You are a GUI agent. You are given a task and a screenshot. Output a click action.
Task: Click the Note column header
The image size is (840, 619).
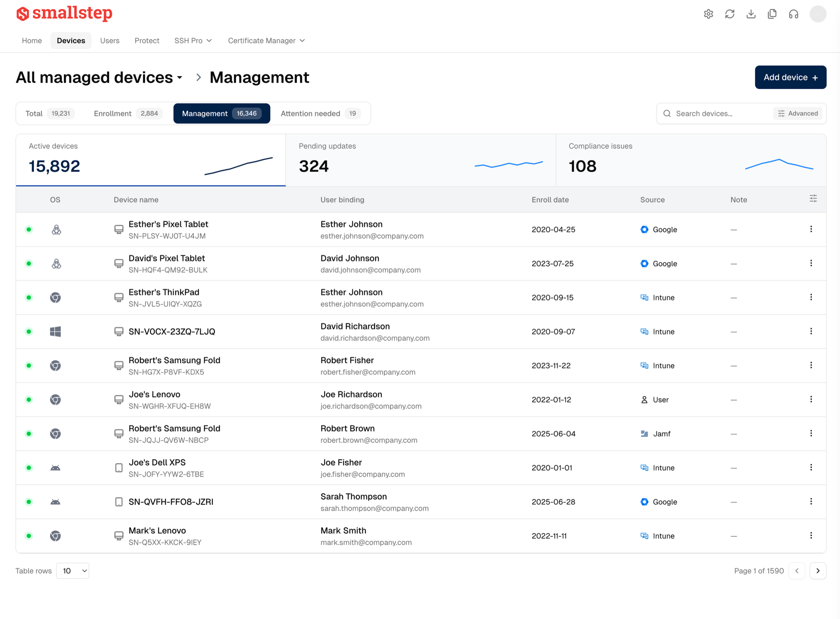tap(738, 200)
